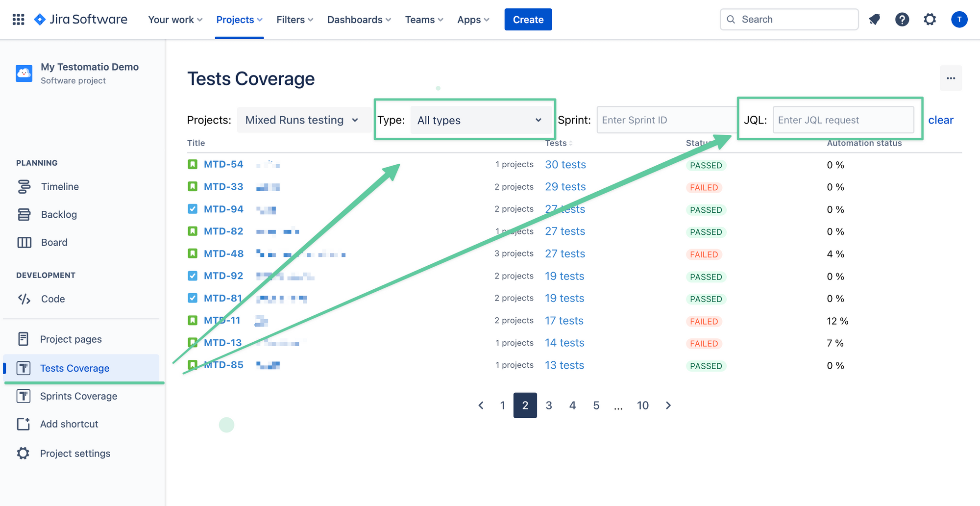Sort by the Tests column header
Viewport: 980px width, 506px height.
tap(559, 143)
